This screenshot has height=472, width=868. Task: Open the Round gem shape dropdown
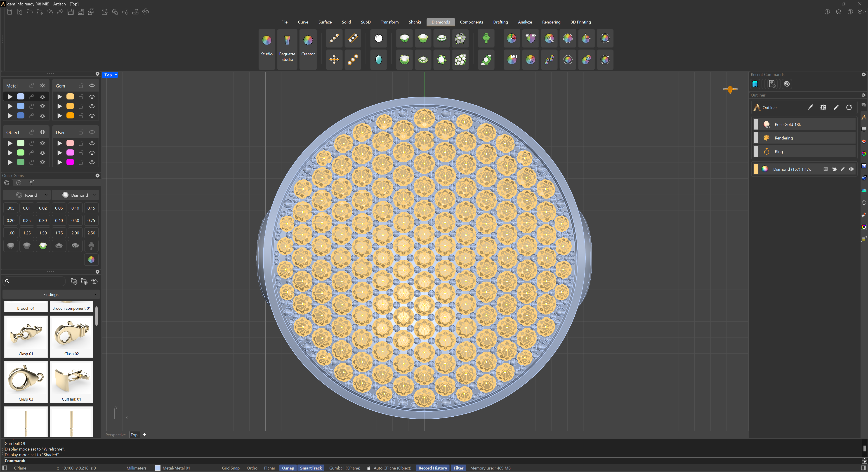coord(27,195)
